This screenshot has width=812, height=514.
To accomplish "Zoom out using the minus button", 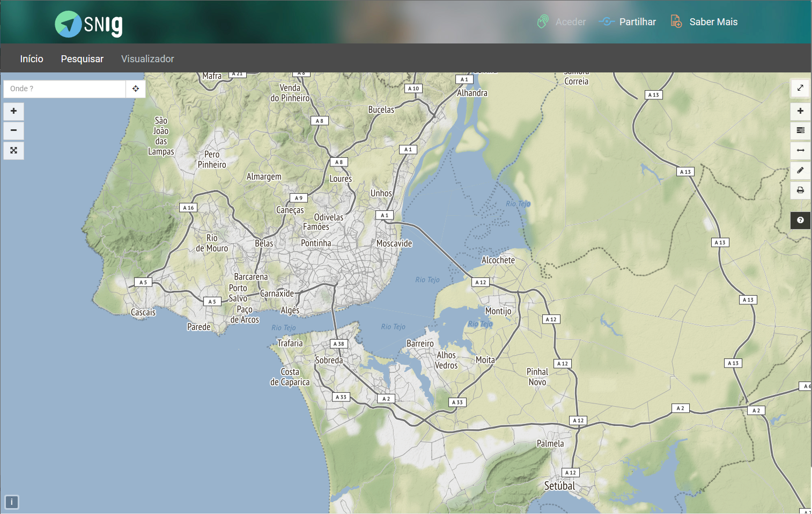I will coord(14,130).
